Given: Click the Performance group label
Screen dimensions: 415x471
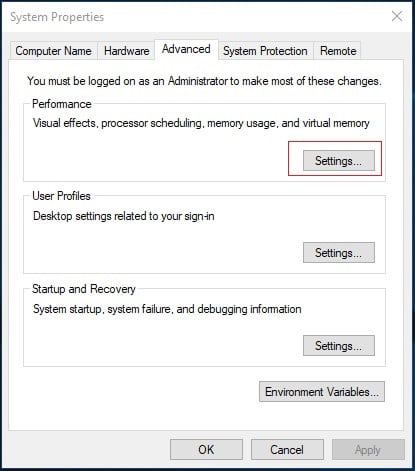Looking at the screenshot, I should 62,104.
